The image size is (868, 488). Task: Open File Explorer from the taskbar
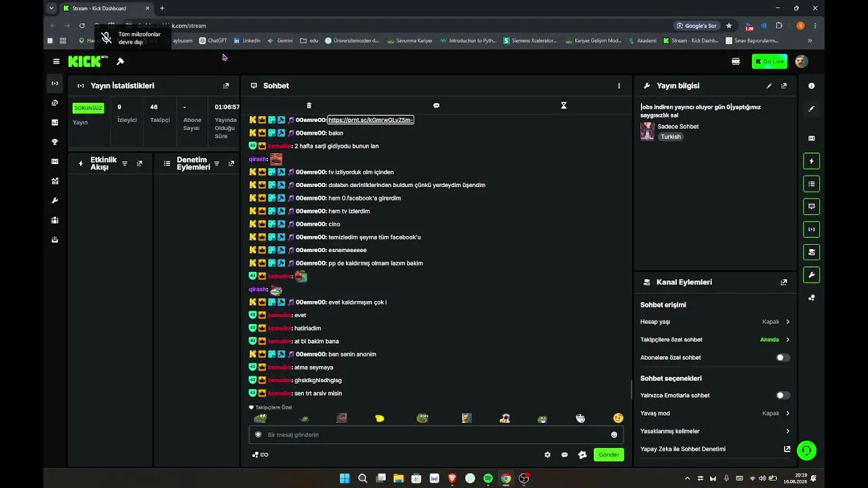click(399, 479)
